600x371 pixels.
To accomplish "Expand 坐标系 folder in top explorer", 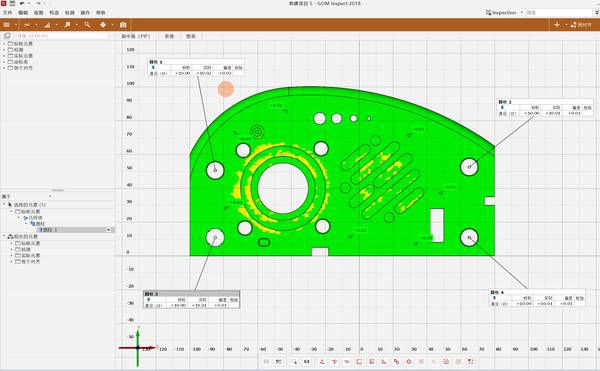I will click(x=4, y=62).
